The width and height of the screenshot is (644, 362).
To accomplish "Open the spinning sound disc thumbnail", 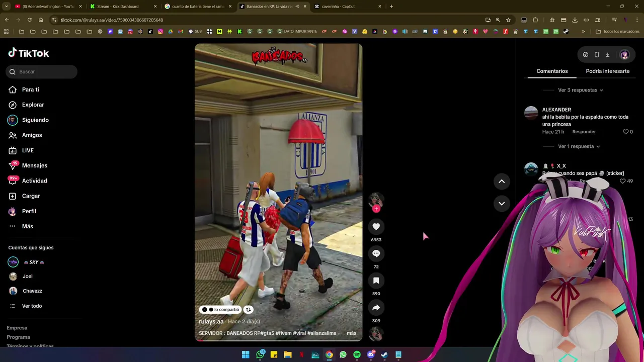I will 376,334.
